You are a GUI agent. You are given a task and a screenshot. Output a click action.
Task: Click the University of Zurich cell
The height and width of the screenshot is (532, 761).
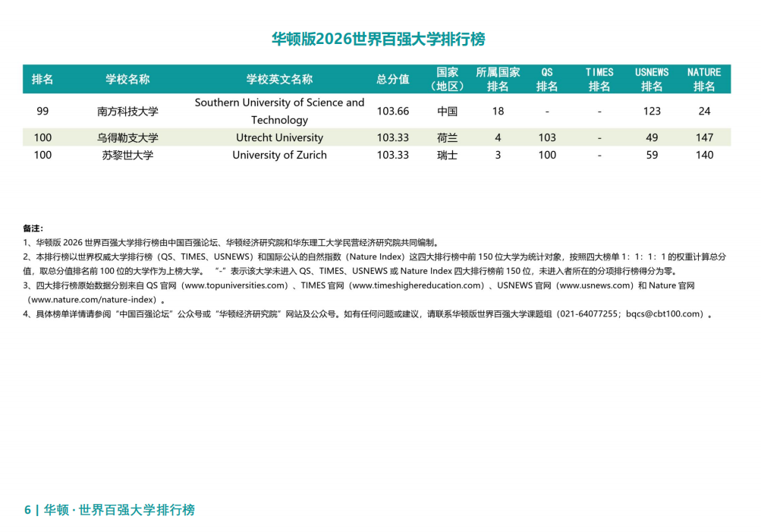pos(279,155)
